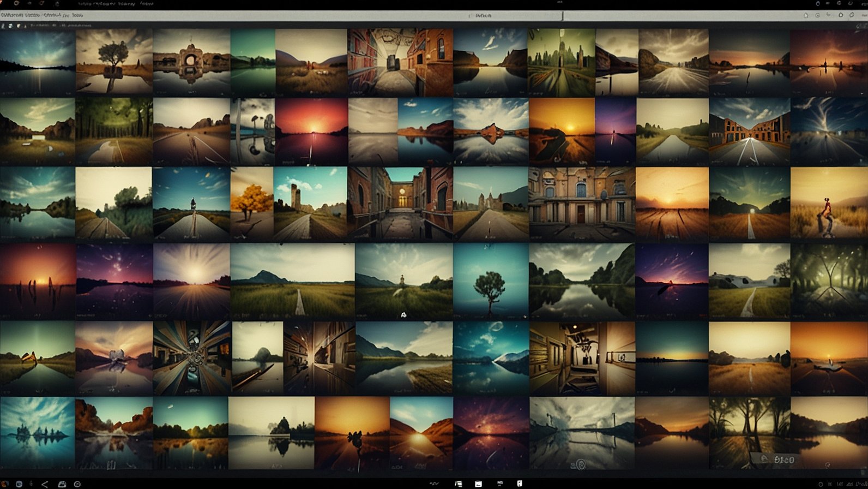Click the white document icon in bottom center bar
This screenshot has width=868, height=489.
[519, 484]
